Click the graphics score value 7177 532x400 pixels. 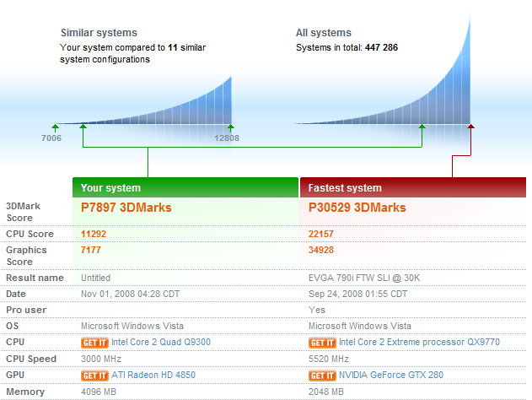90,250
